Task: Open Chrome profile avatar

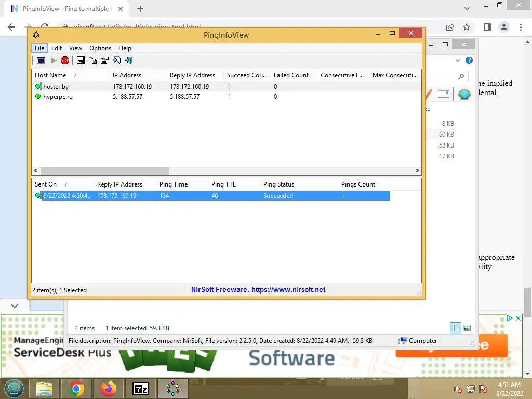Action: [504, 27]
